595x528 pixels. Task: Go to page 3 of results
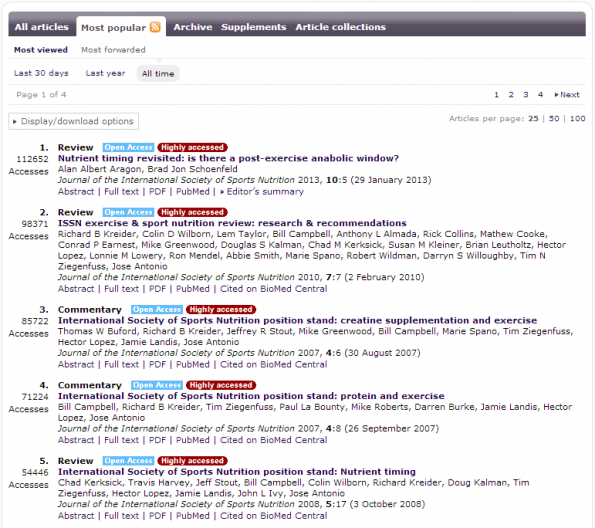tap(526, 95)
